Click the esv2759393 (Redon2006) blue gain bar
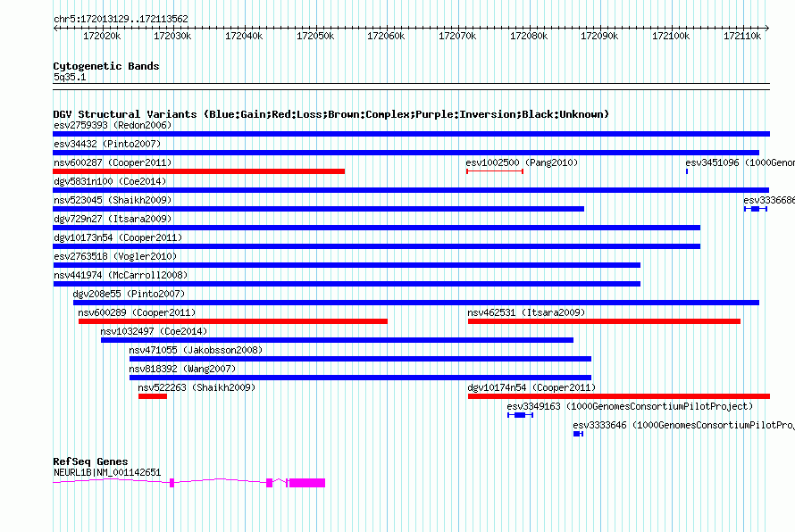The height and width of the screenshot is (532, 795). tap(411, 134)
